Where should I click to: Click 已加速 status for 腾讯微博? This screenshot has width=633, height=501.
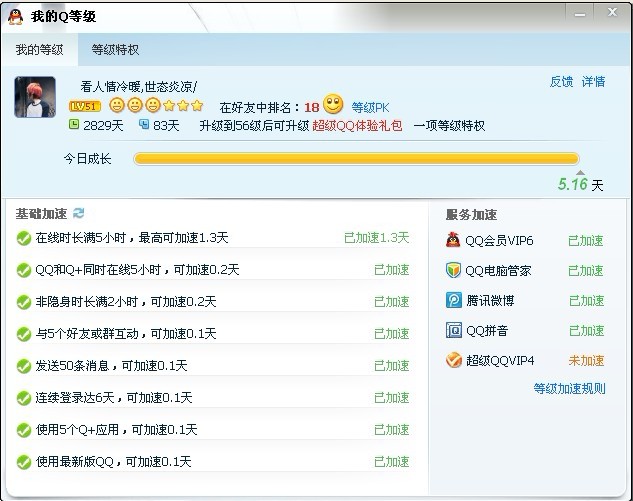[x=586, y=301]
